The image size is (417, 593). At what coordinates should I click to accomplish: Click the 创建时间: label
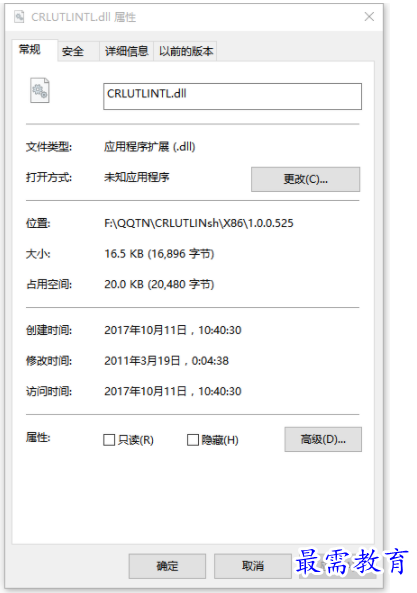[x=49, y=330]
